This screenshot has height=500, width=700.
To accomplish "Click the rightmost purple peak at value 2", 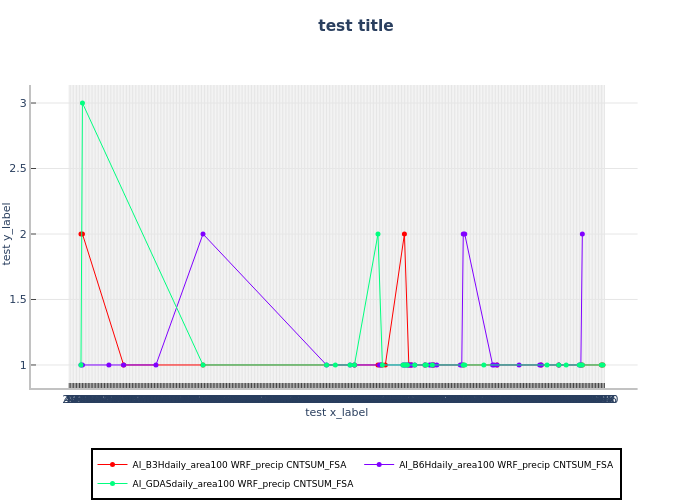I will (582, 234).
